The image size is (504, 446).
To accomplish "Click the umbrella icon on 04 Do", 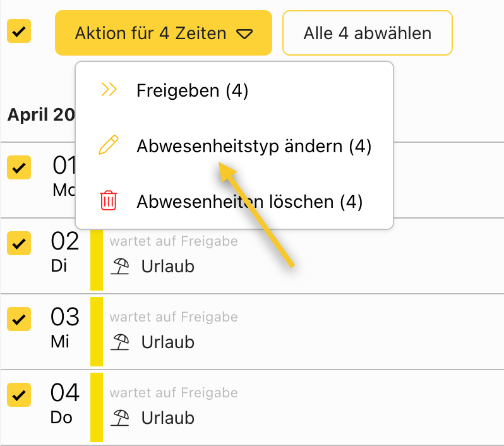I will [x=120, y=418].
